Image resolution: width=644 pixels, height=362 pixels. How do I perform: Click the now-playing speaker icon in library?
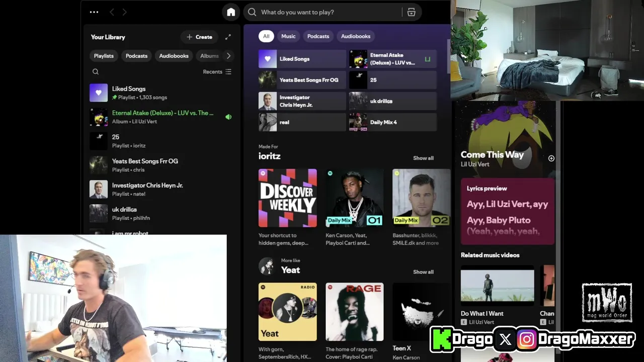pos(228,117)
